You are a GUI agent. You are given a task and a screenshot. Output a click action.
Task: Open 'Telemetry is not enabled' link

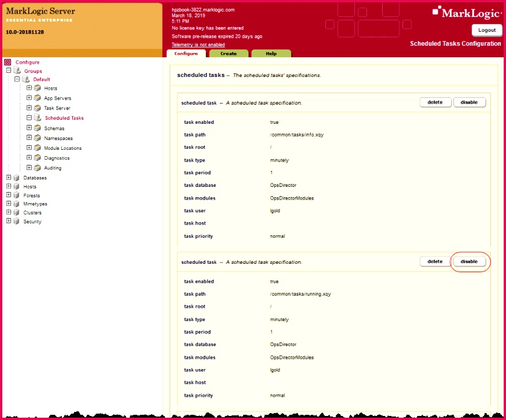pyautogui.click(x=198, y=45)
